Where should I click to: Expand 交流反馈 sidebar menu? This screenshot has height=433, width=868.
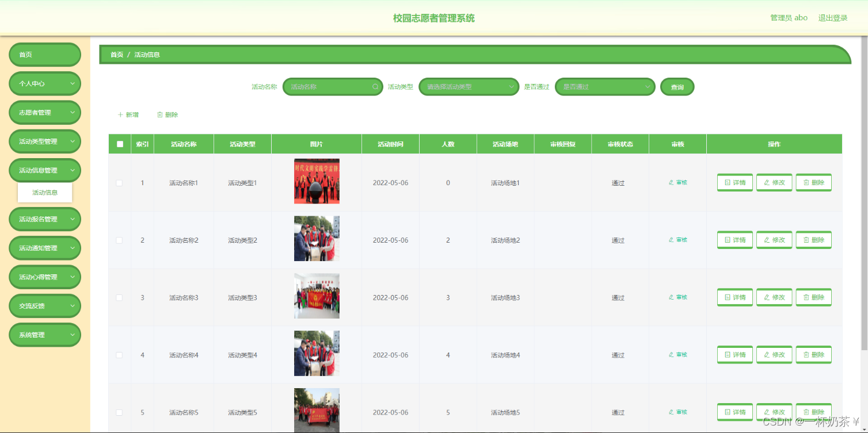tap(45, 306)
